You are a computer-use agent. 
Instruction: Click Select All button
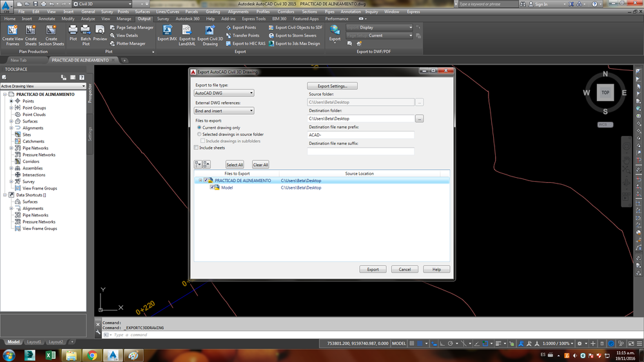[235, 165]
